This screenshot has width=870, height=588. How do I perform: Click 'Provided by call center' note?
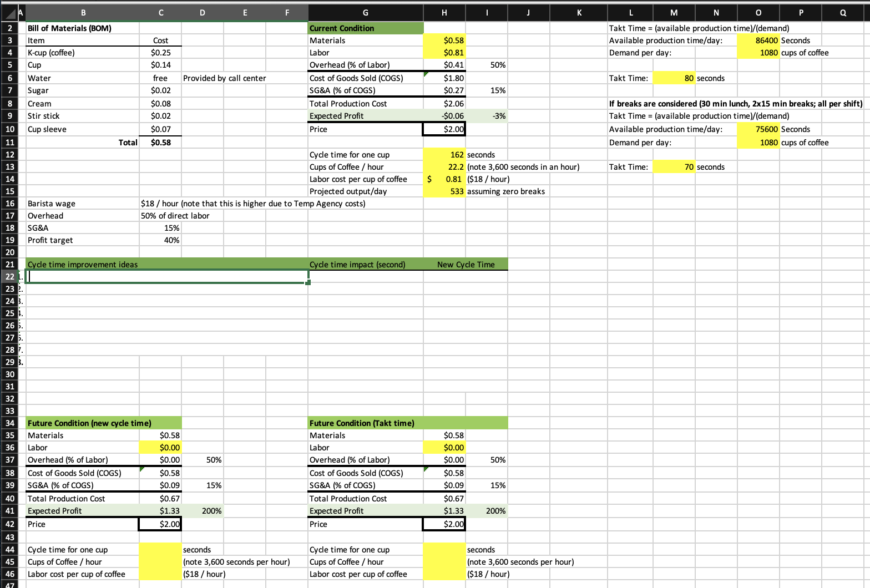(x=224, y=78)
